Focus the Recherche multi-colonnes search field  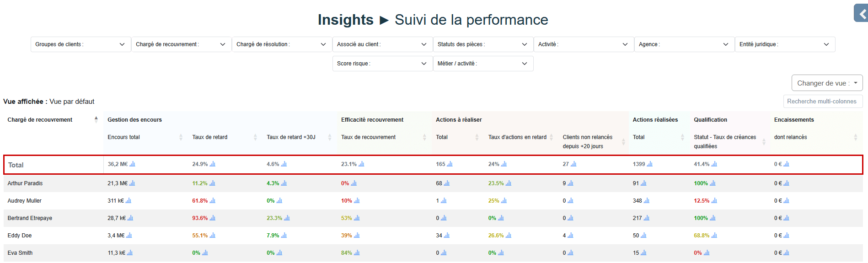pyautogui.click(x=823, y=102)
